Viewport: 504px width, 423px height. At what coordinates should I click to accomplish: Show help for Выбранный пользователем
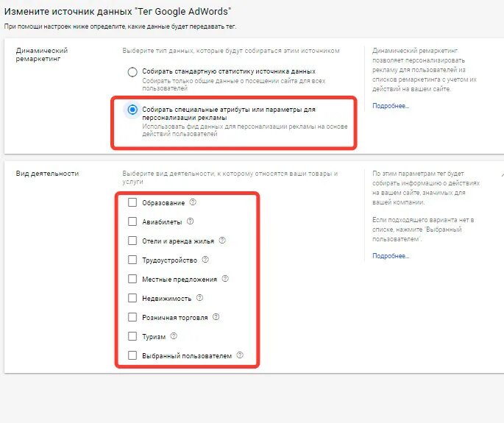(239, 355)
